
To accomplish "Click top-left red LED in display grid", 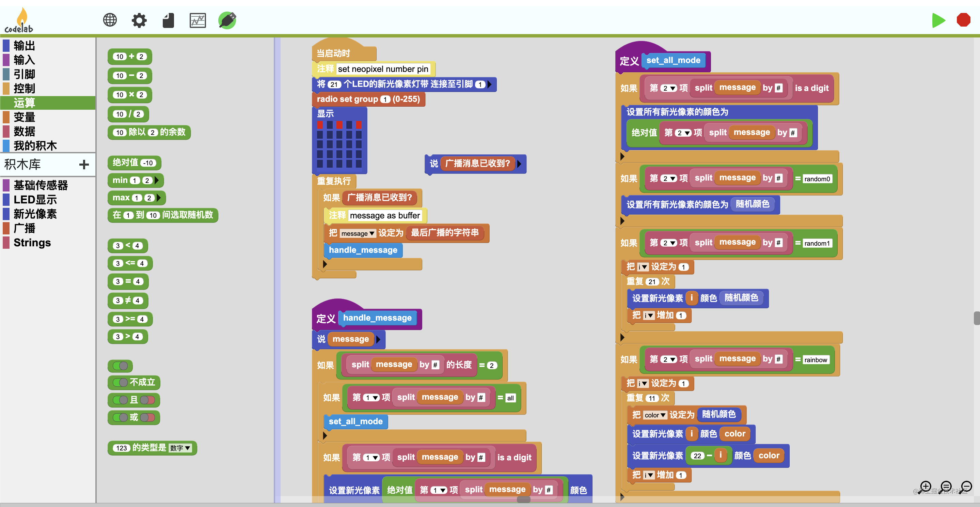I will (320, 124).
